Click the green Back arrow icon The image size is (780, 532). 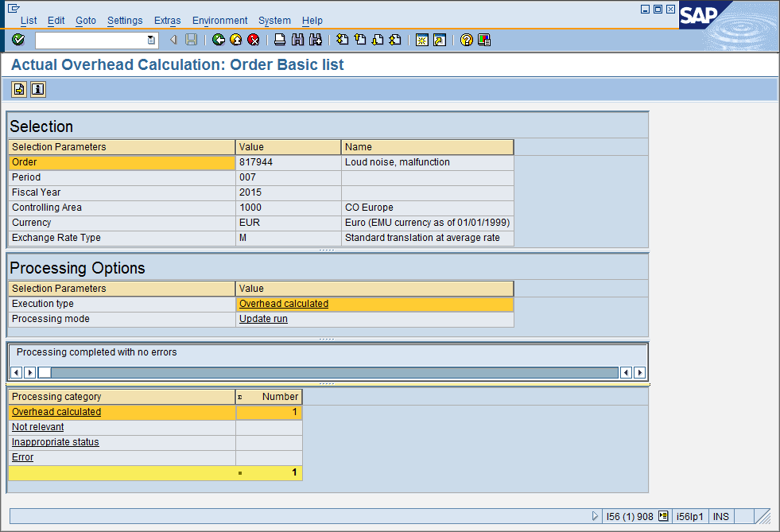tap(219, 40)
